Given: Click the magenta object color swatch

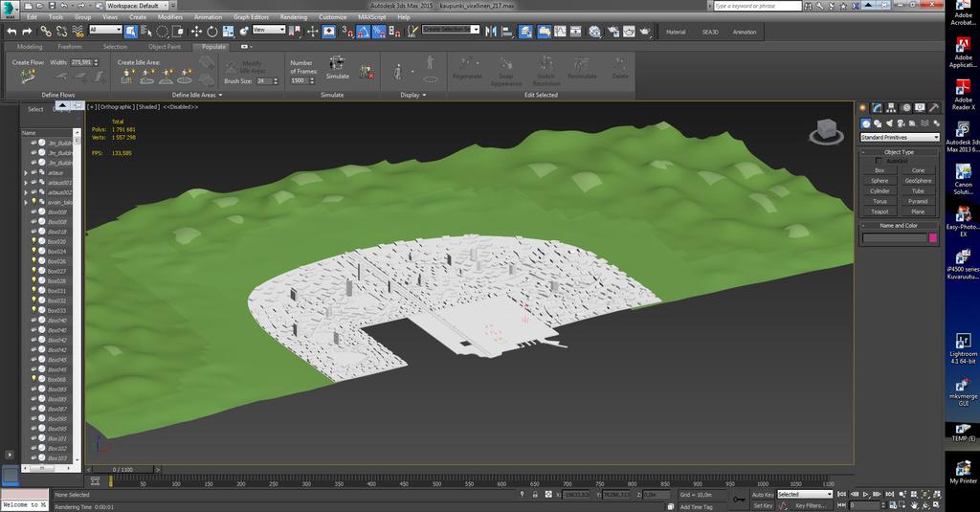Looking at the screenshot, I should 933,237.
